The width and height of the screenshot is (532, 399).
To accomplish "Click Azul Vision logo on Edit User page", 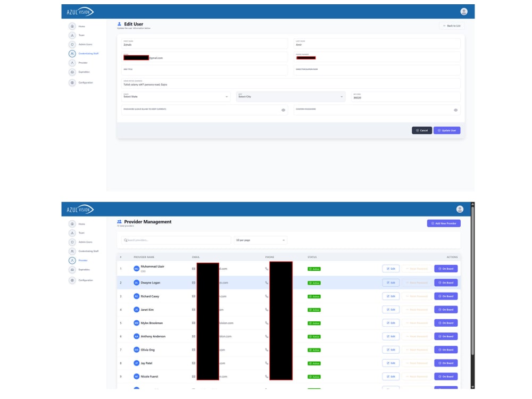I will click(x=80, y=12).
